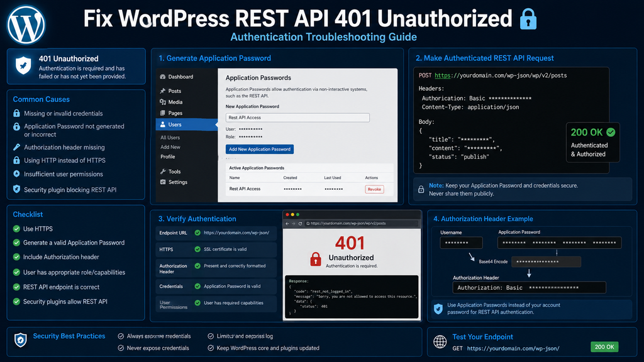644x362 pixels.
Task: Click the lock icon next to Missing or invalid credentials
Action: [x=16, y=113]
